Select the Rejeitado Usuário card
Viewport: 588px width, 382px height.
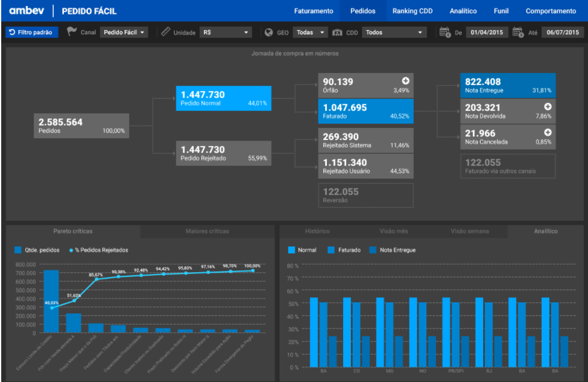(366, 166)
